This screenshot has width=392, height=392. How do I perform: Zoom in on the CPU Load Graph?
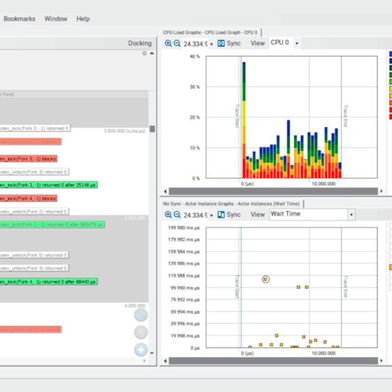[168, 43]
